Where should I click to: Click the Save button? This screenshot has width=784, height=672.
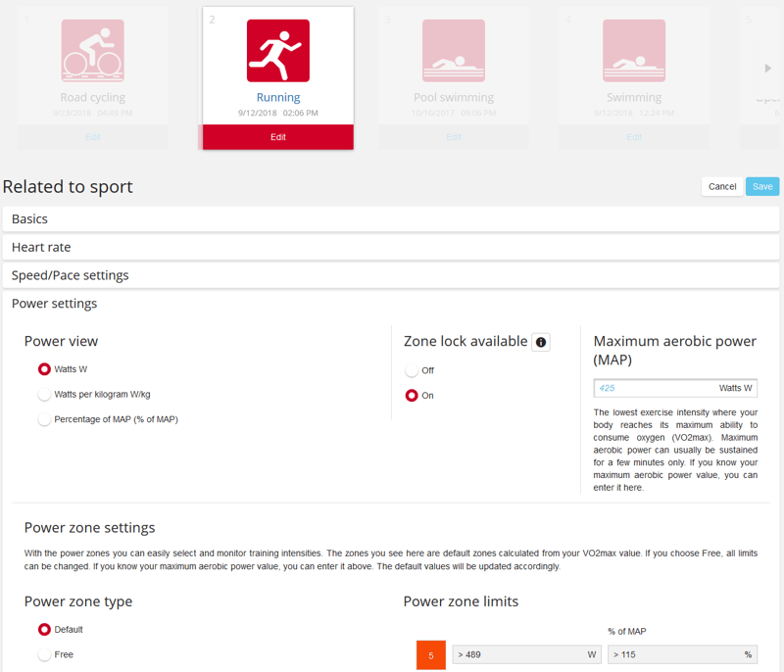point(762,186)
